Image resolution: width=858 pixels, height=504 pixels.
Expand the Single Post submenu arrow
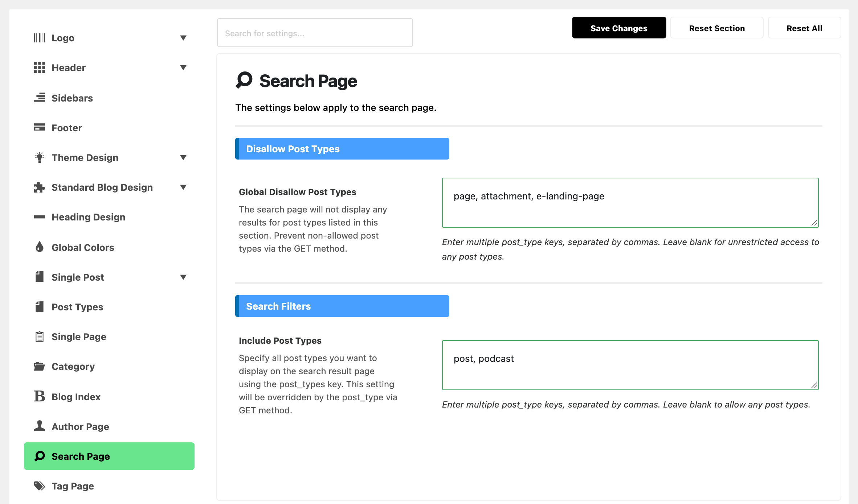[x=183, y=277]
